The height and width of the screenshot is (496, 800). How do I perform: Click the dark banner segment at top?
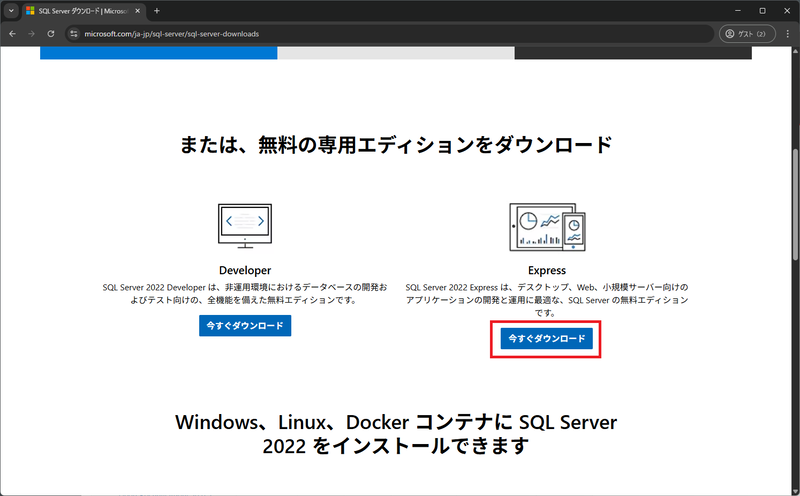pyautogui.click(x=633, y=53)
